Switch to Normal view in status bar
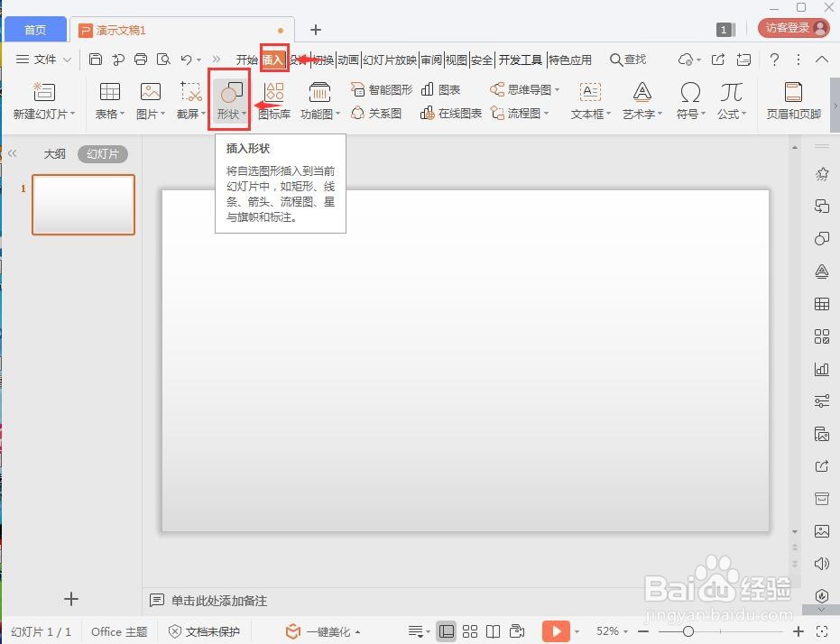This screenshot has width=840, height=644. [447, 631]
